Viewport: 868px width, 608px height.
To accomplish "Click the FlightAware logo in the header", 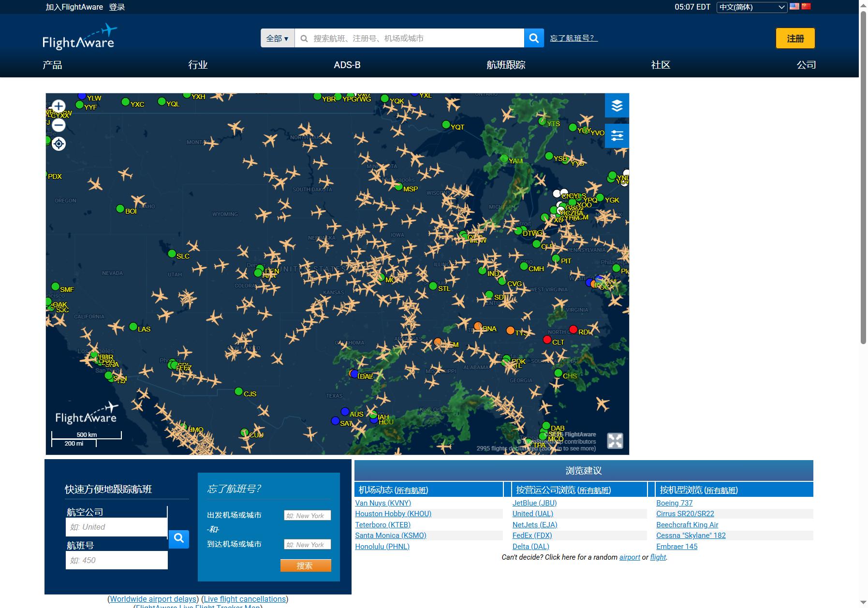I will (80, 37).
